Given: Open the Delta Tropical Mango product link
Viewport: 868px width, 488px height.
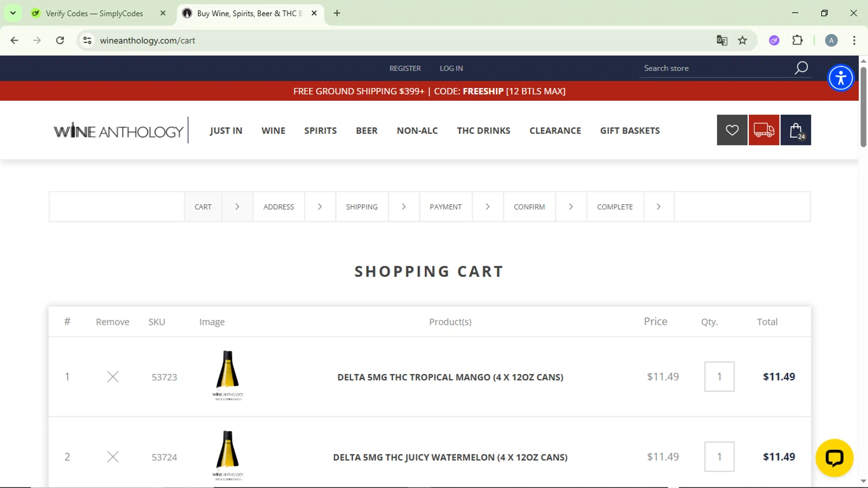Looking at the screenshot, I should click(x=450, y=377).
